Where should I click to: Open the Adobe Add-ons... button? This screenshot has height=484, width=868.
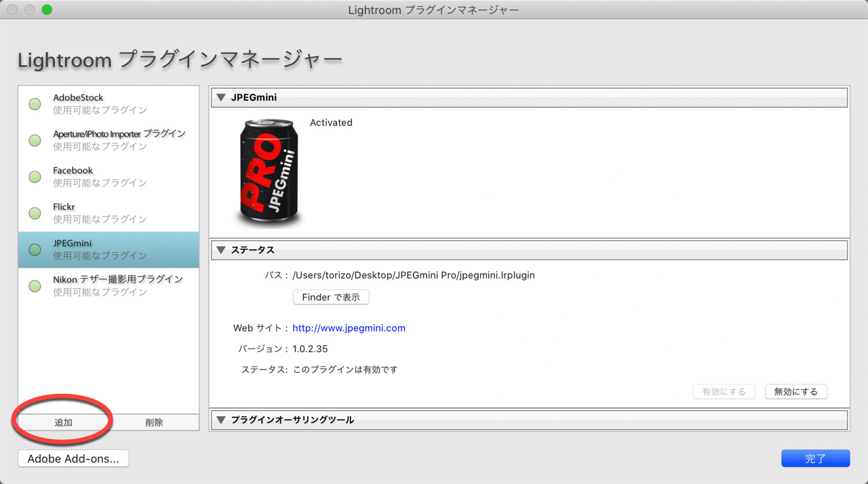73,459
